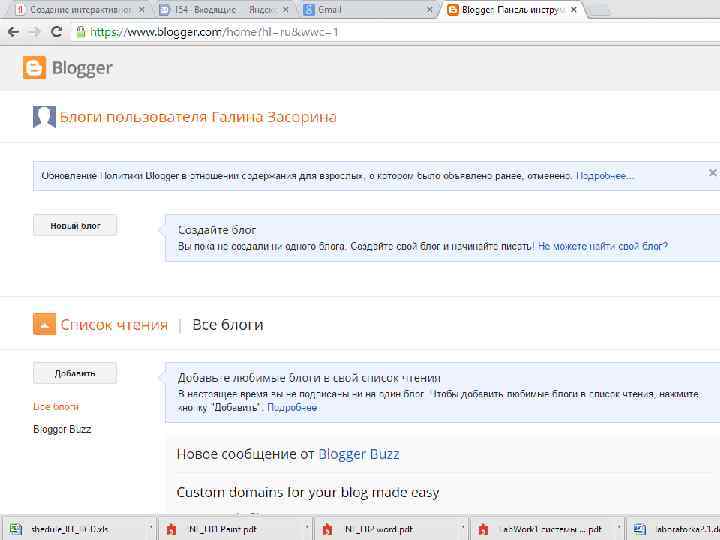
Task: Switch to Все блоги heading
Action: [x=228, y=325]
